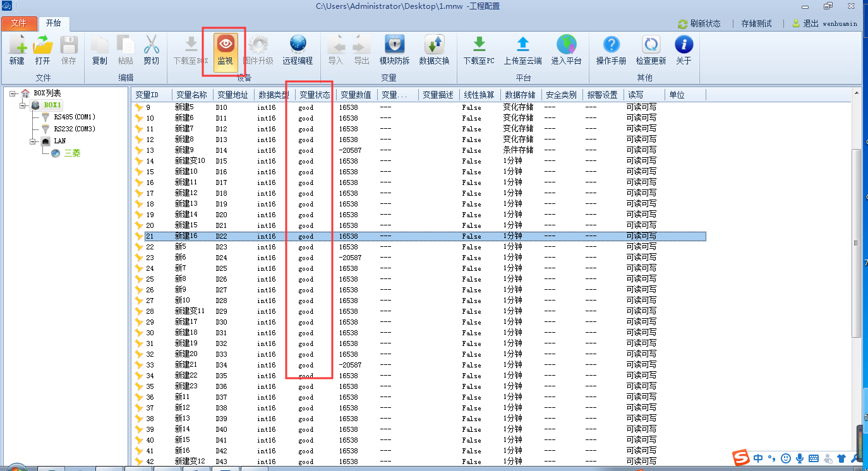Viewport: 868px width, 471px height.
Task: Open a project with 打开 icon
Action: click(43, 49)
